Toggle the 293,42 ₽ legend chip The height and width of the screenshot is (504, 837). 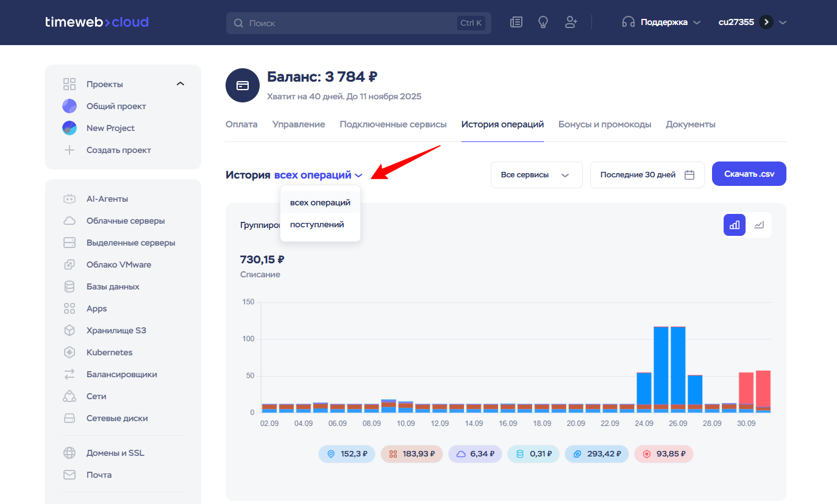(x=596, y=453)
